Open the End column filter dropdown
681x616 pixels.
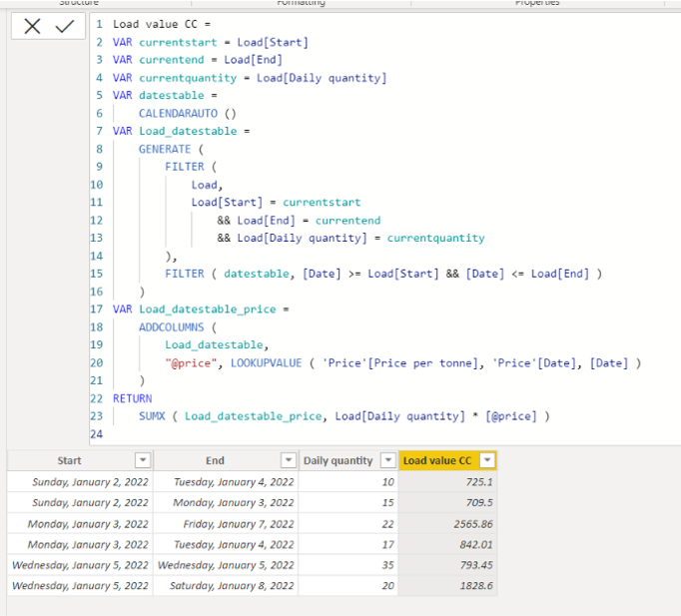(289, 460)
